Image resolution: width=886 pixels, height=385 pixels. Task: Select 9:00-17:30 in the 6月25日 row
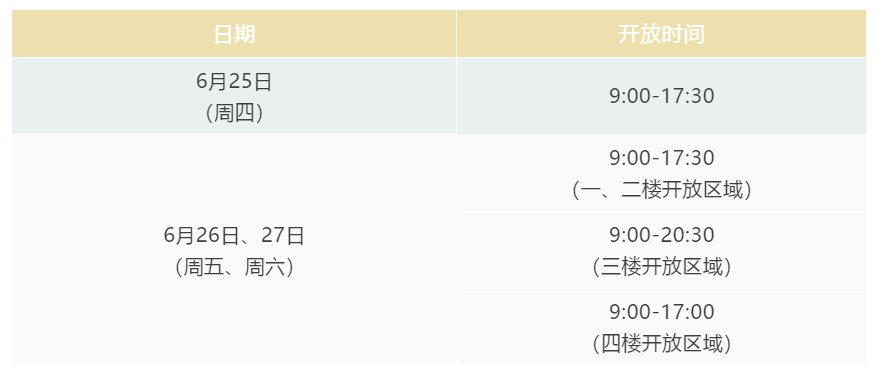click(662, 96)
